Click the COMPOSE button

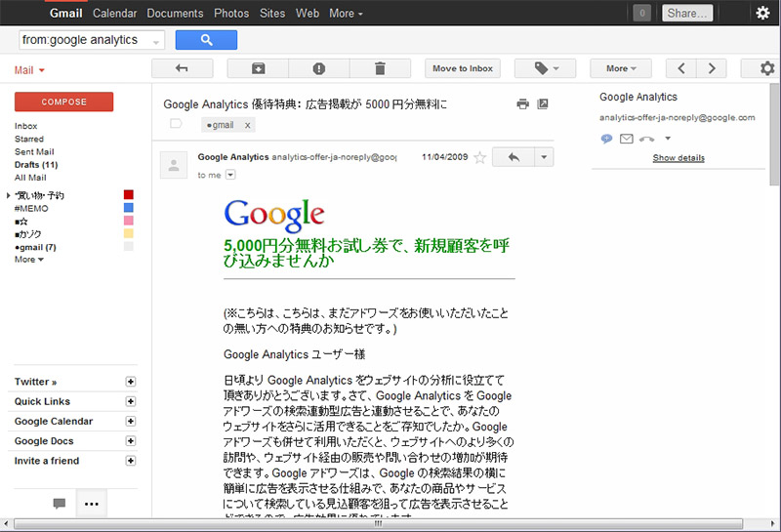[x=63, y=102]
